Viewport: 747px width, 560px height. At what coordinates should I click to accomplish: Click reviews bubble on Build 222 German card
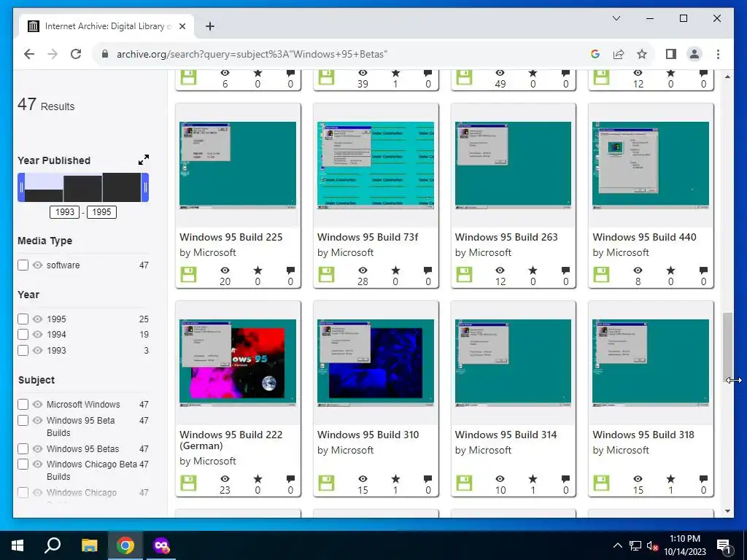click(x=290, y=478)
